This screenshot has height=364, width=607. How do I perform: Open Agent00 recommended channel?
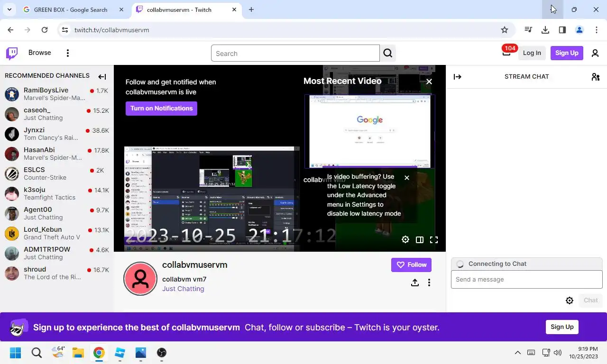click(x=57, y=213)
